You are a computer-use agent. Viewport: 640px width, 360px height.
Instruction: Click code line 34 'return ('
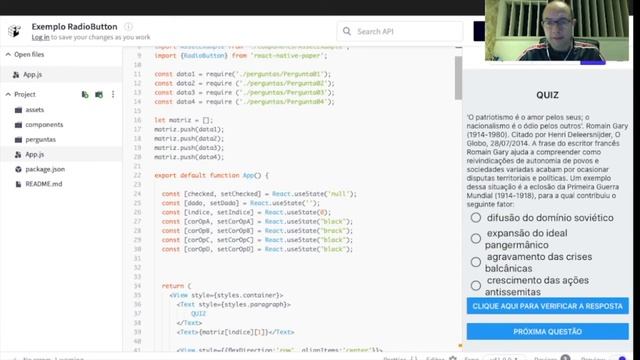(176, 286)
